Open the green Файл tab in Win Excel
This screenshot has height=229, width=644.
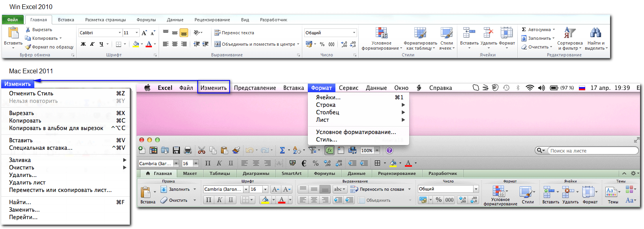(x=13, y=20)
